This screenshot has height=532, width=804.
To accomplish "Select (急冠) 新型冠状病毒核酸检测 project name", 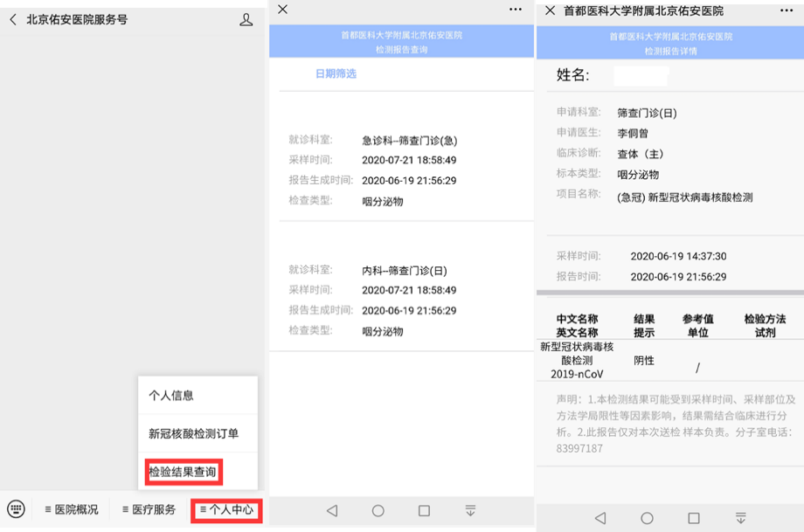I will [x=685, y=197].
